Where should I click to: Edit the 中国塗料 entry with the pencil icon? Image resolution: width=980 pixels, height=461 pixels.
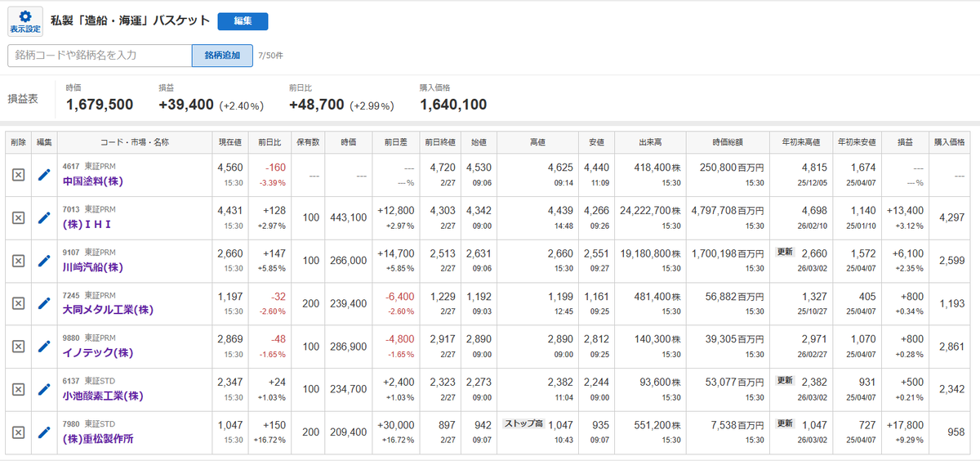point(44,175)
